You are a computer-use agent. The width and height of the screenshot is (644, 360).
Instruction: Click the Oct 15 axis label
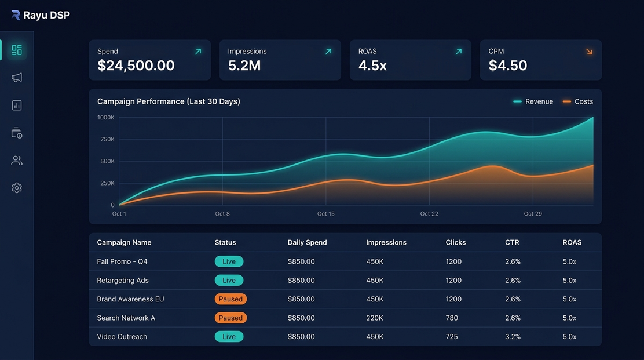[325, 214]
